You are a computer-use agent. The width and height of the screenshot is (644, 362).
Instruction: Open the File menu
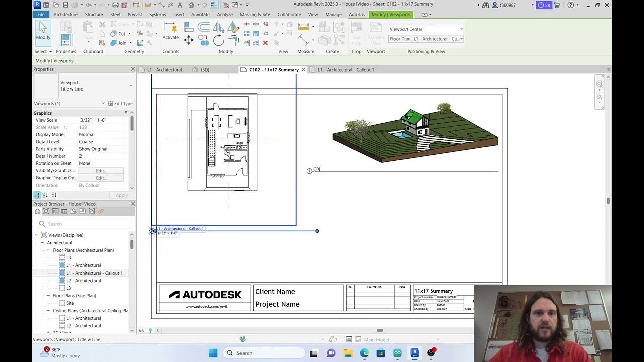pos(41,14)
